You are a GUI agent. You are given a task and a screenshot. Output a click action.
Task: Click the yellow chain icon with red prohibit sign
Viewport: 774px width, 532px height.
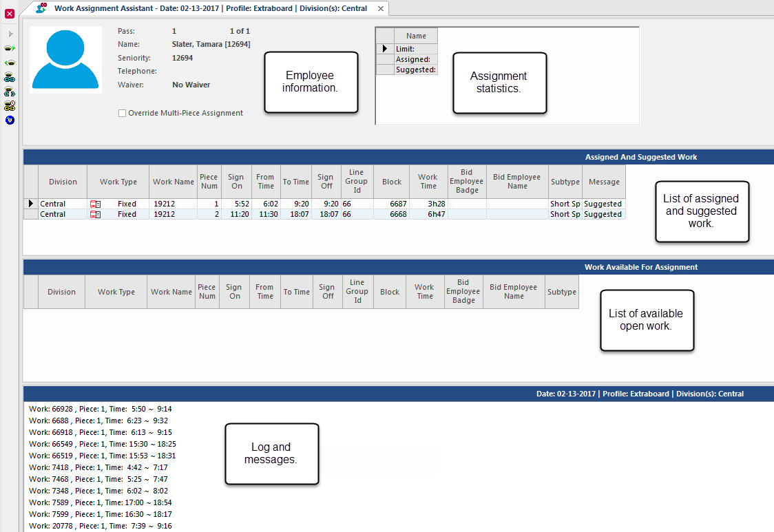10,106
